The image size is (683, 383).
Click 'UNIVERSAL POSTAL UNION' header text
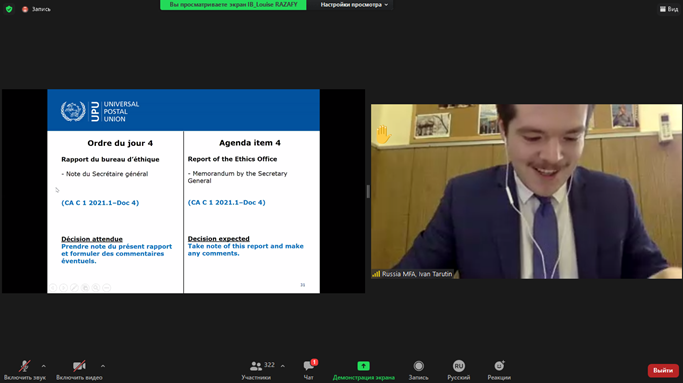coord(121,112)
